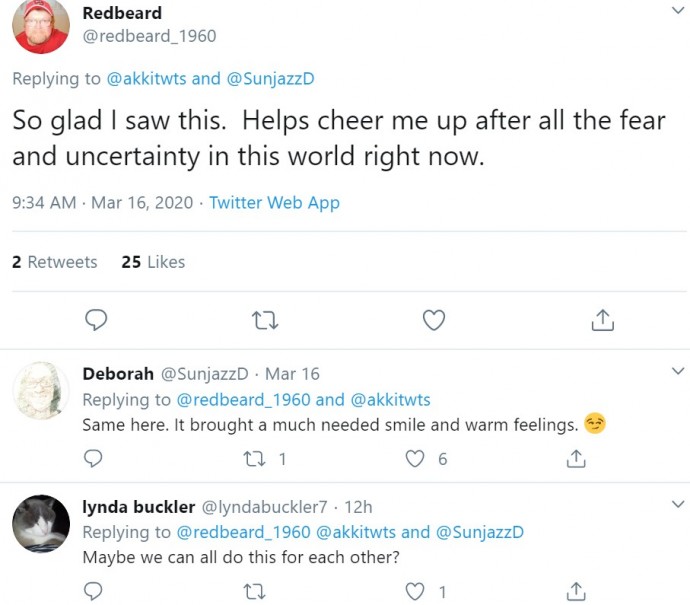This screenshot has height=605, width=690.
Task: Share Redbeard's main tweet
Action: (602, 320)
